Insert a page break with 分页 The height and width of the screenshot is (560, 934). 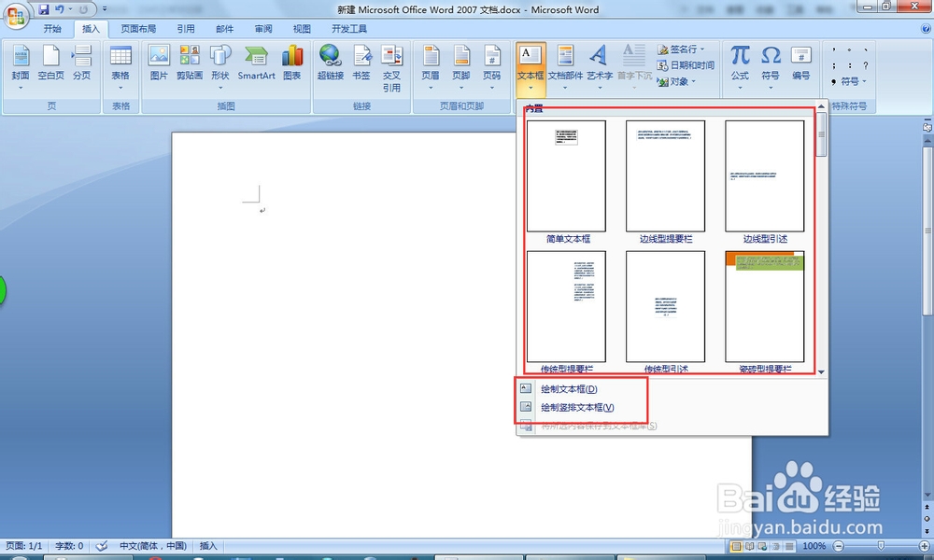81,63
